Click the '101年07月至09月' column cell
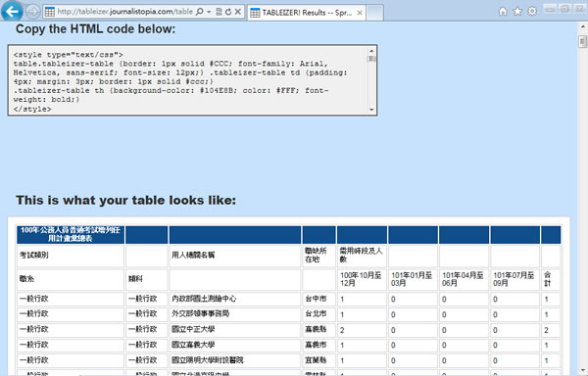The width and height of the screenshot is (588, 376). point(514,279)
